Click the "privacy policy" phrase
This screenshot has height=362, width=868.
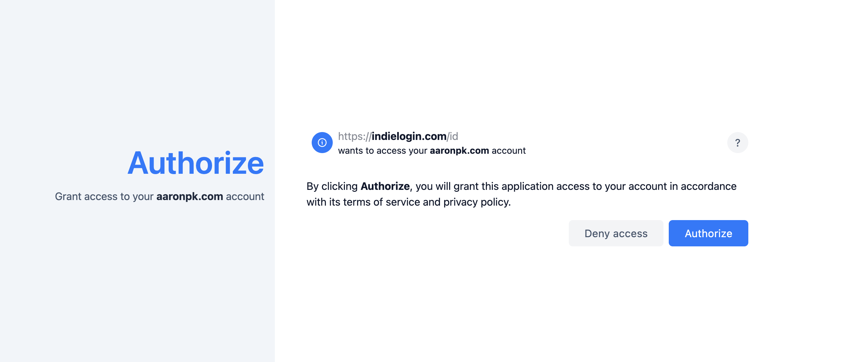(x=476, y=202)
